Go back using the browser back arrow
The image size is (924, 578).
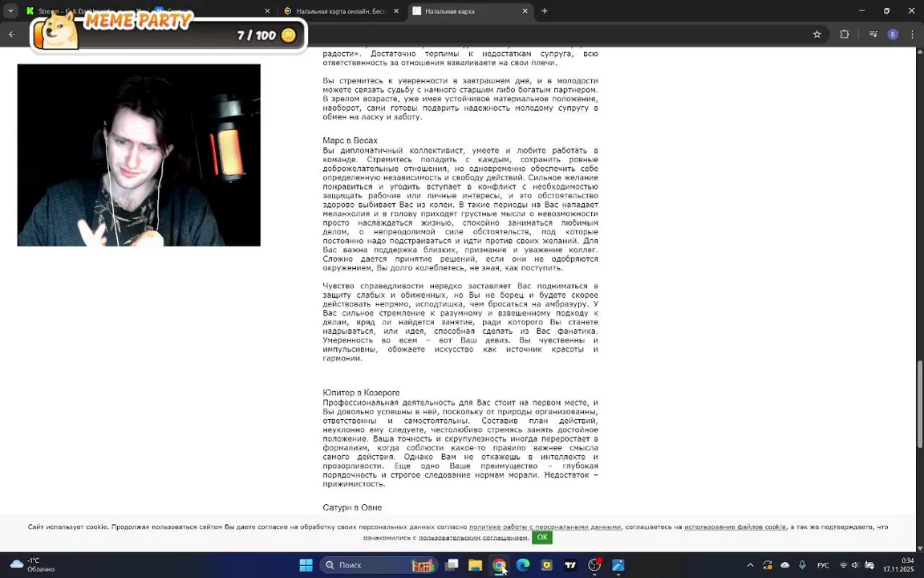[x=12, y=35]
